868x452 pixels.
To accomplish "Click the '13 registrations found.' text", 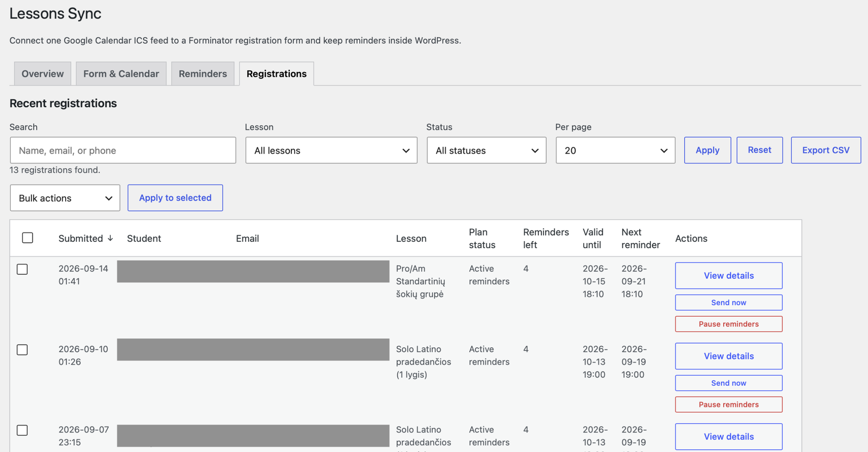I will [55, 170].
